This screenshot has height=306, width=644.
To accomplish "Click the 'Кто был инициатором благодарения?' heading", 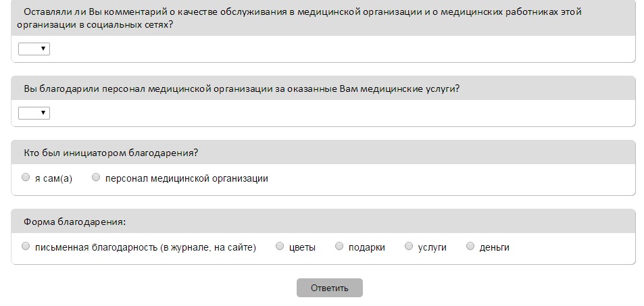I will coord(111,153).
